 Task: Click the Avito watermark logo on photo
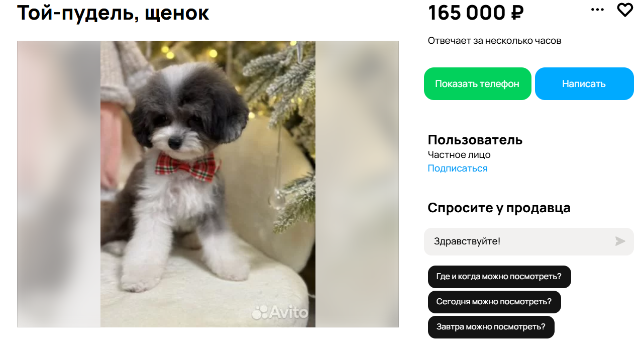pyautogui.click(x=280, y=312)
